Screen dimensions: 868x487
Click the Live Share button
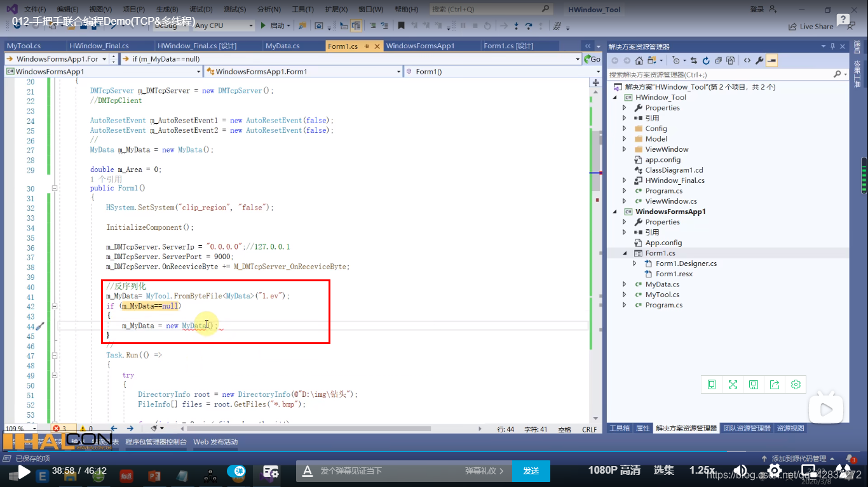coord(811,27)
